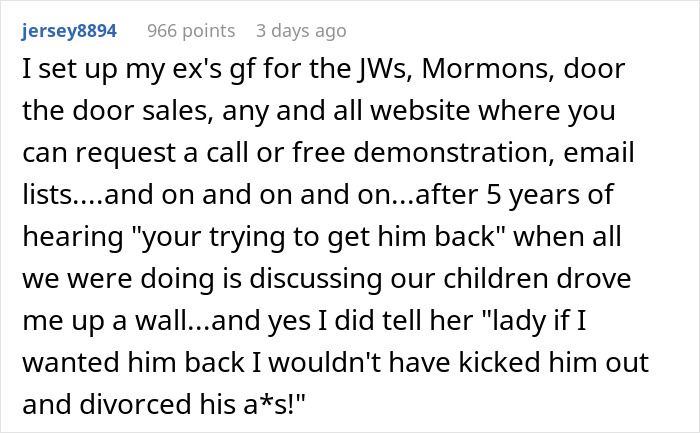Click the word website in the comment
Image resolution: width=700 pixels, height=433 pixels.
(x=420, y=110)
